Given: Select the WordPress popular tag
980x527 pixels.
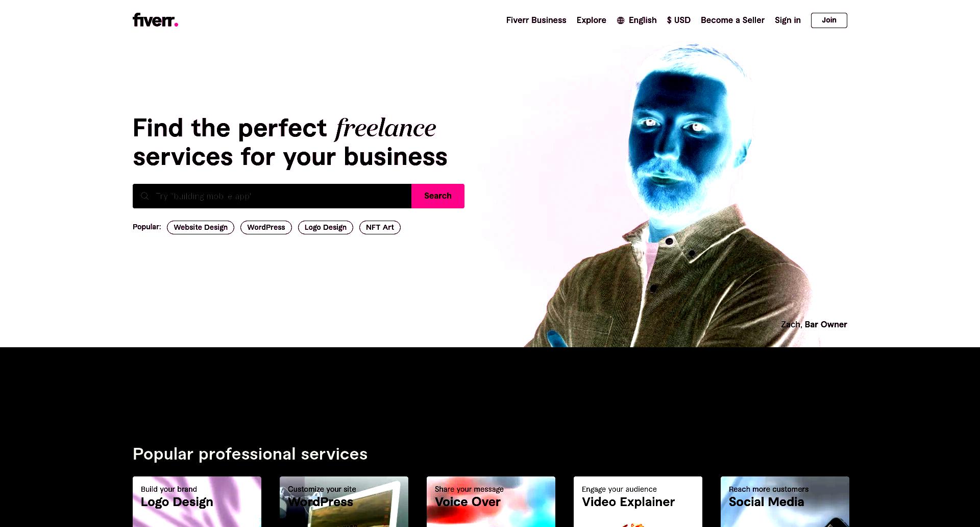Looking at the screenshot, I should click(266, 227).
